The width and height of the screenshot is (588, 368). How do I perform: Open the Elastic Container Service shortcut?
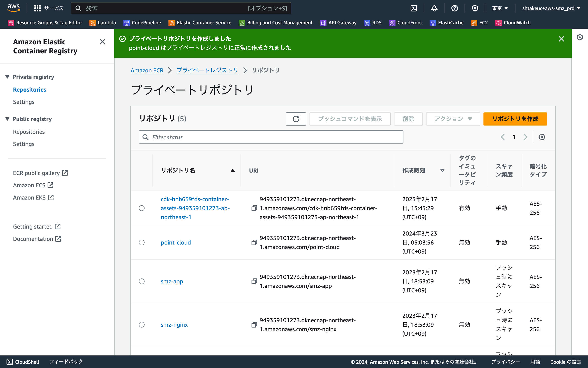pyautogui.click(x=200, y=23)
